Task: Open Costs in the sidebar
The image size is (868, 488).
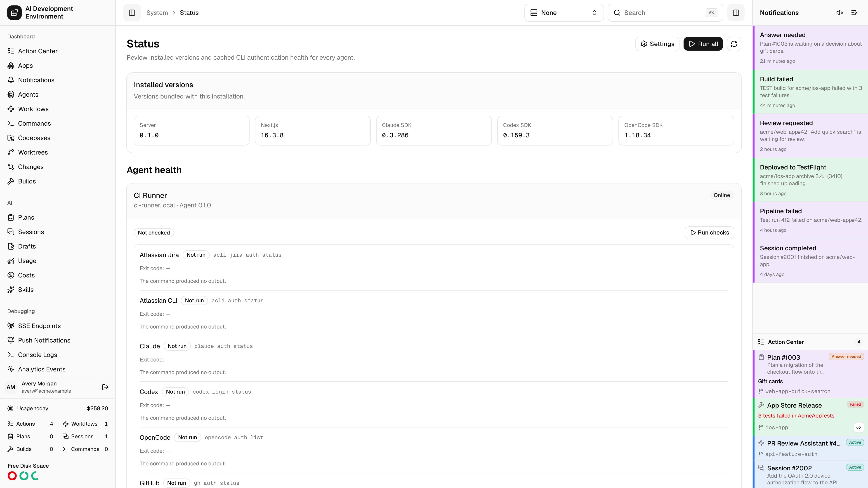Action: tap(58, 275)
